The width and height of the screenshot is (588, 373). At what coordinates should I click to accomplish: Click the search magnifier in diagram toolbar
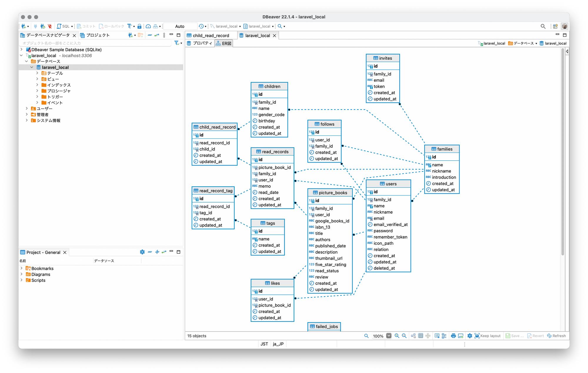366,336
